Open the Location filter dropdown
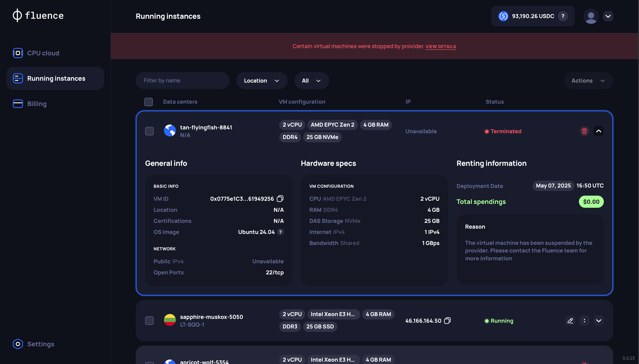 point(262,80)
